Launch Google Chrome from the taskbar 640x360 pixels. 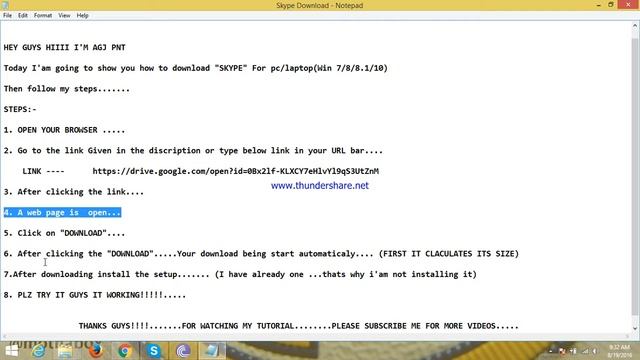tap(125, 351)
